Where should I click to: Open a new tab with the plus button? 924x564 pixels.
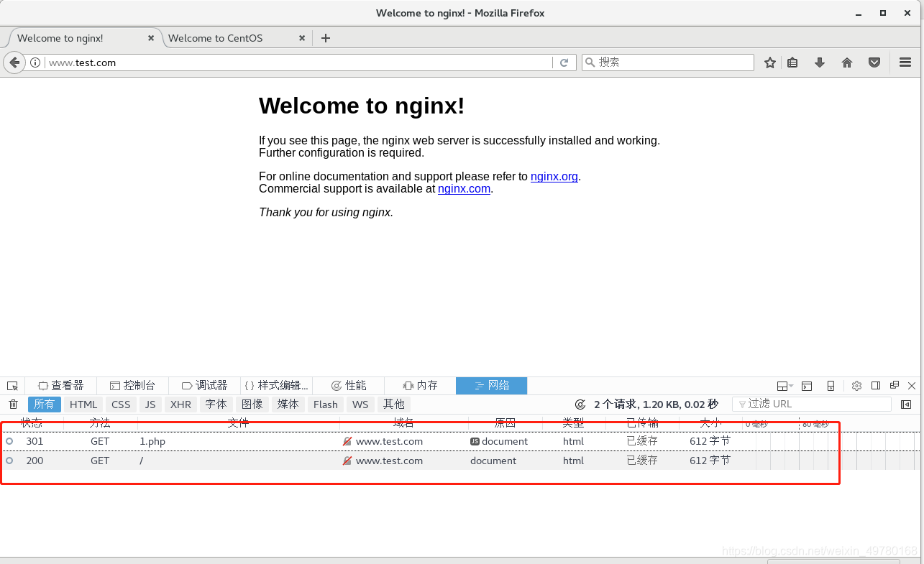click(x=326, y=38)
